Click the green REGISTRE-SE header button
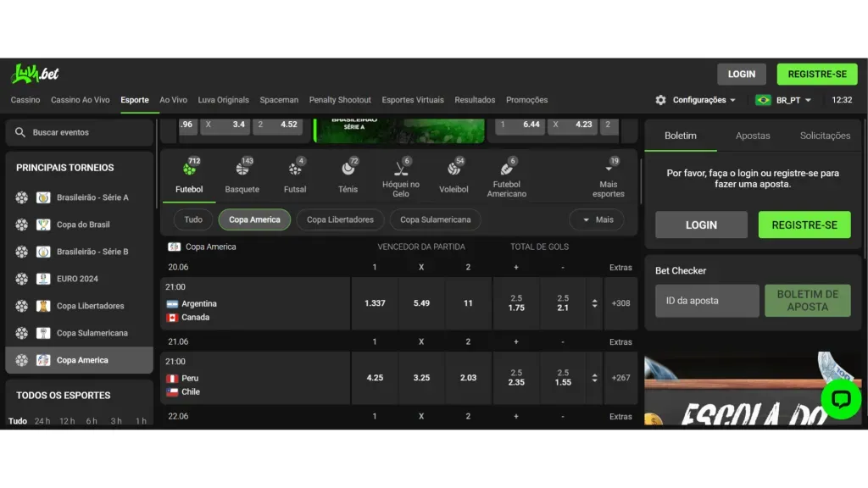Viewport: 868px width, 488px height. (816, 75)
